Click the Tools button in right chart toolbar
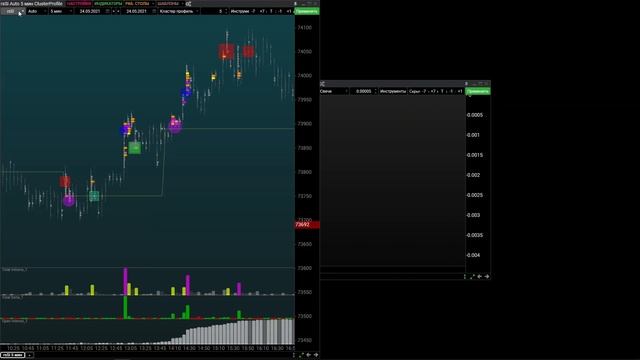Screen dimensions: 640x360 click(393, 91)
